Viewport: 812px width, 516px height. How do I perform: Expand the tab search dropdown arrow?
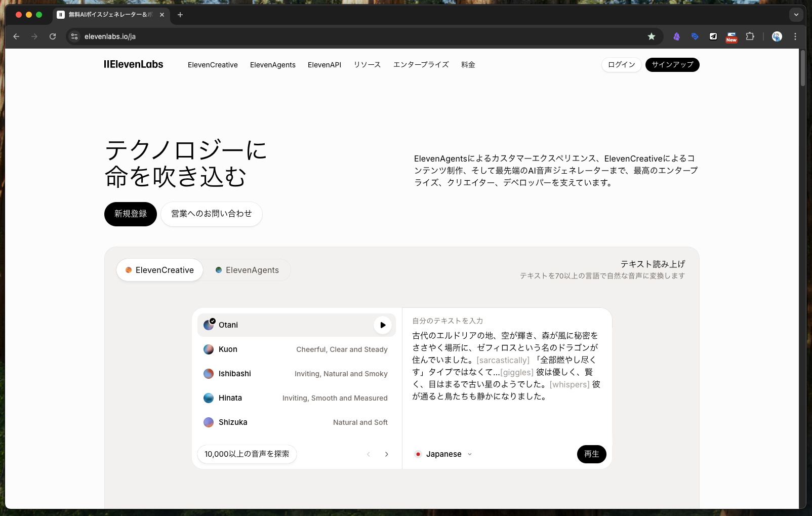(796, 15)
